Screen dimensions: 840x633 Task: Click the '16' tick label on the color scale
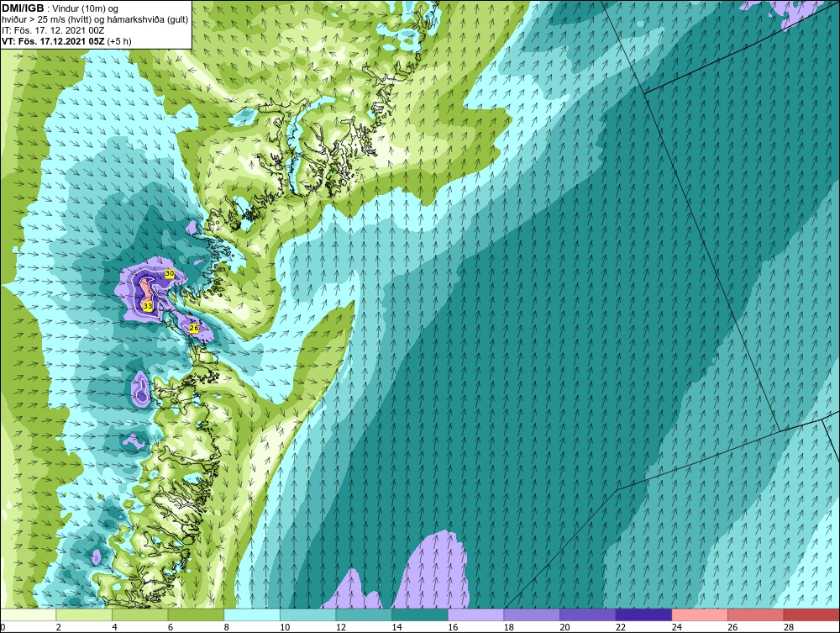click(453, 627)
